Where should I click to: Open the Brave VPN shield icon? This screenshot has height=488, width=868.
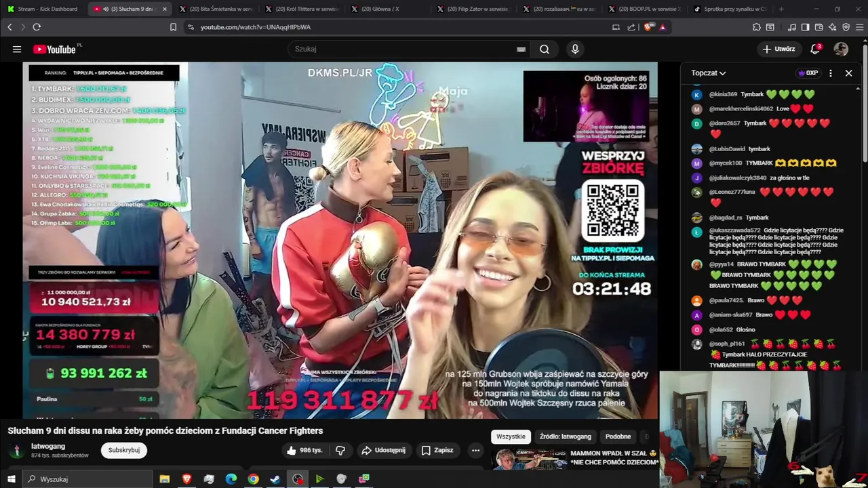click(846, 27)
